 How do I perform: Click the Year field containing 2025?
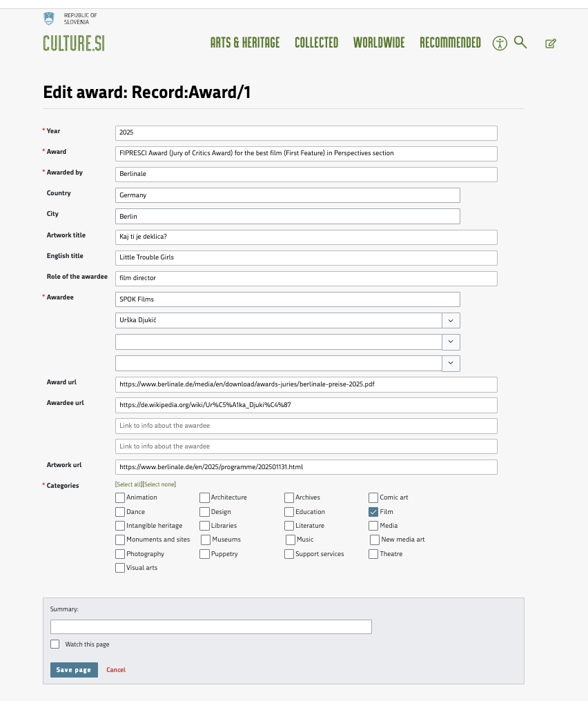[306, 132]
